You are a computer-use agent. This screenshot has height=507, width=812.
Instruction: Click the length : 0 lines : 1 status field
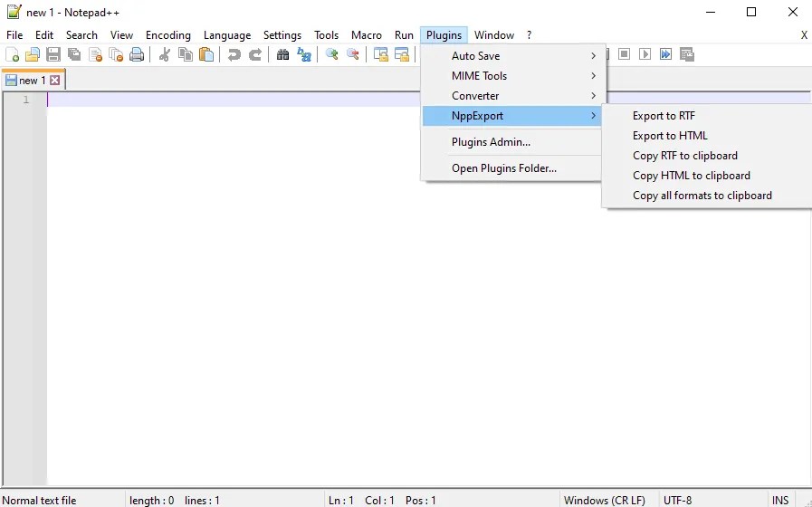point(175,501)
